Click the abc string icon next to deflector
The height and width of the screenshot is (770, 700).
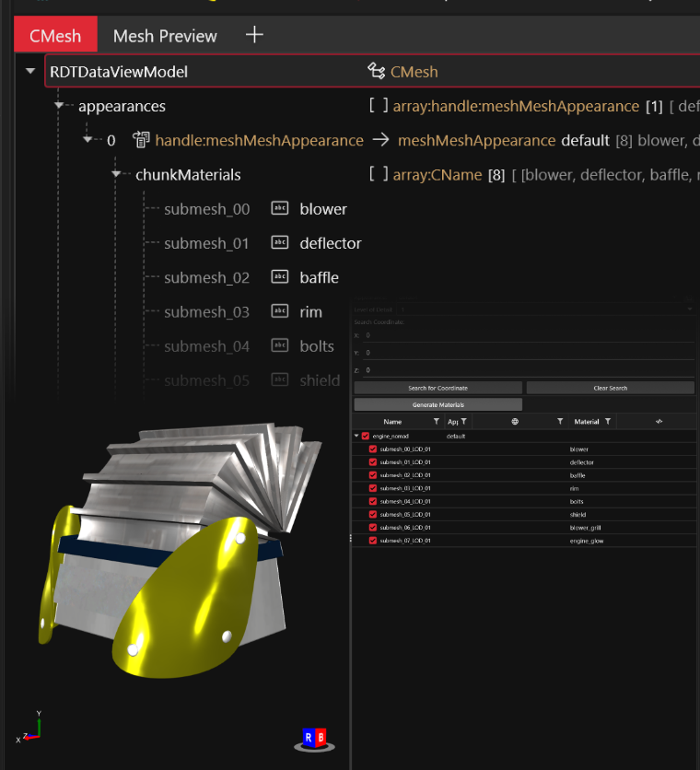click(280, 242)
